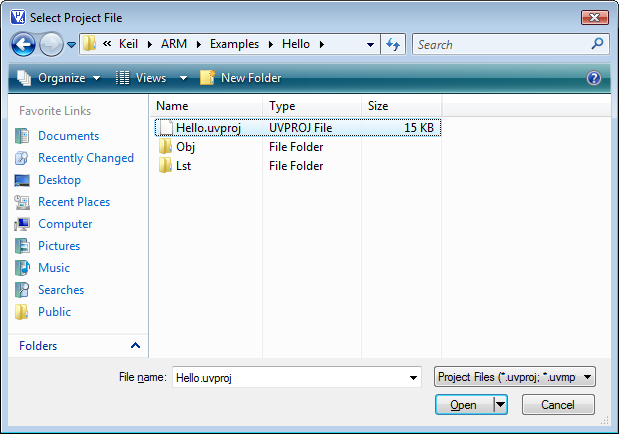Screen dimensions: 619x434
Task: Expand the Folders pane
Action: tap(135, 346)
